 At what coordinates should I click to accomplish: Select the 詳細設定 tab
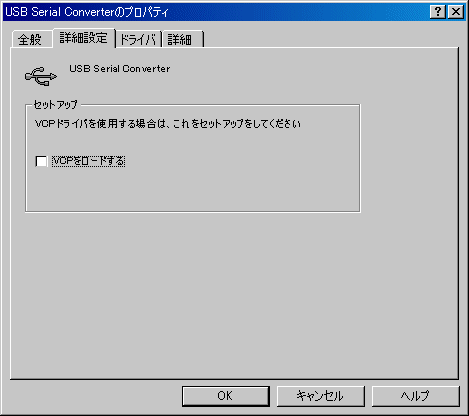[x=84, y=38]
